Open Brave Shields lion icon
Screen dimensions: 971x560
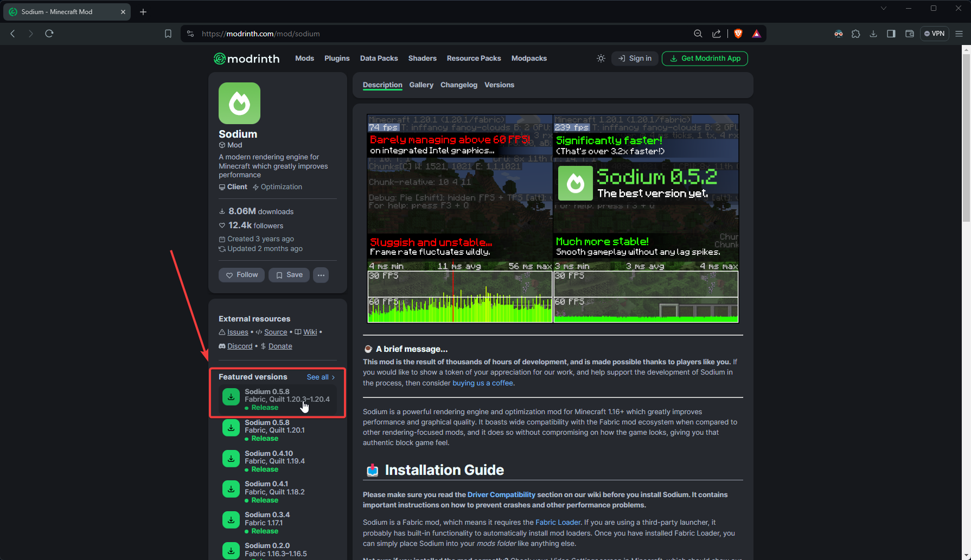coord(738,34)
